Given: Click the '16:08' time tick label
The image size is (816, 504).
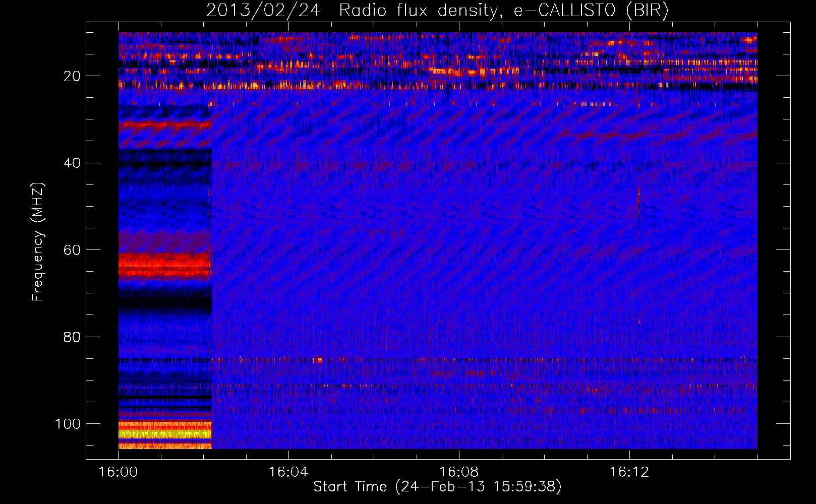Looking at the screenshot, I should tap(459, 472).
